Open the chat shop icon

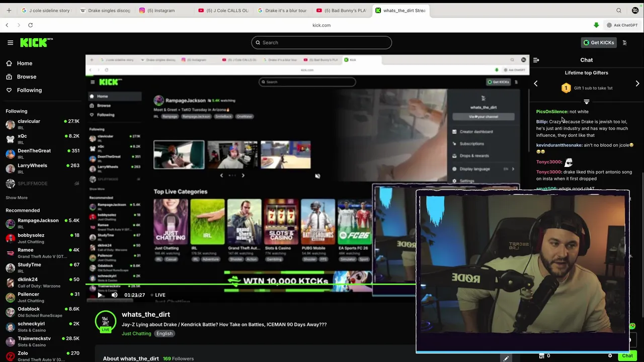[x=541, y=356]
